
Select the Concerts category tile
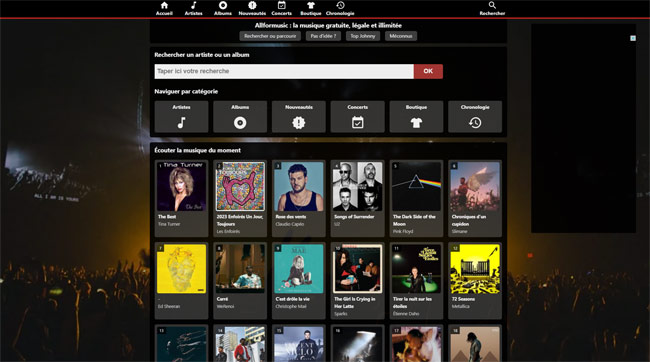pos(358,117)
